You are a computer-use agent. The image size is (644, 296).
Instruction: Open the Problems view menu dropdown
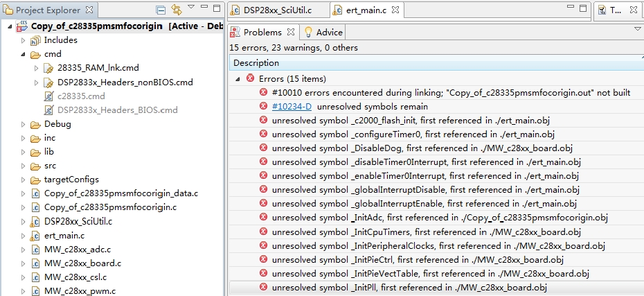point(638,29)
